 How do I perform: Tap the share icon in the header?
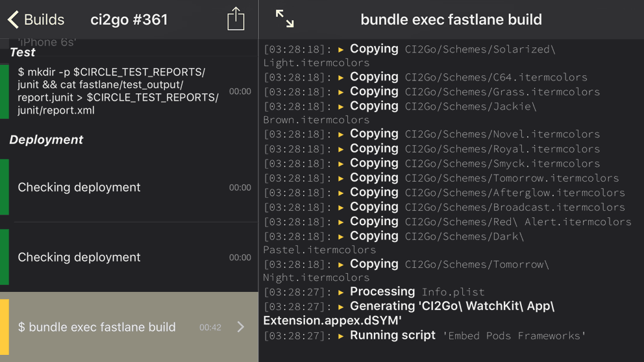coord(236,19)
